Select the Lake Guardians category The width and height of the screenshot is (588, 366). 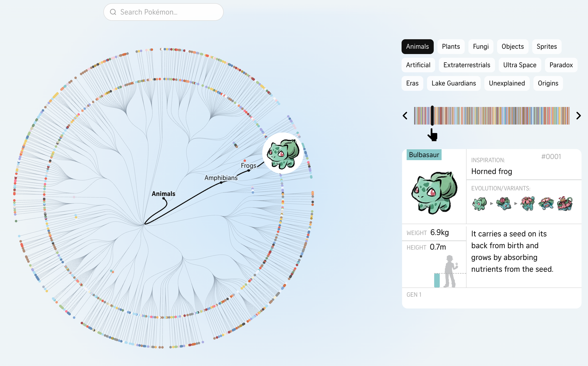tap(453, 83)
